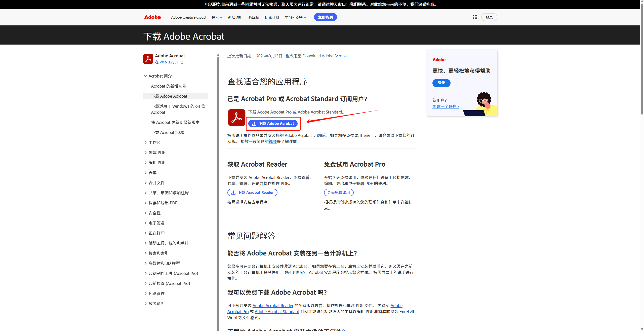Click the Adobe logo in the navigation bar
This screenshot has height=331, width=644.
pos(152,17)
